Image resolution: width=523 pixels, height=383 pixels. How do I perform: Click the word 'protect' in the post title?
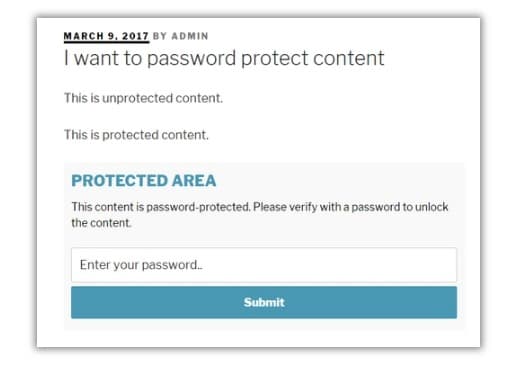click(x=275, y=59)
